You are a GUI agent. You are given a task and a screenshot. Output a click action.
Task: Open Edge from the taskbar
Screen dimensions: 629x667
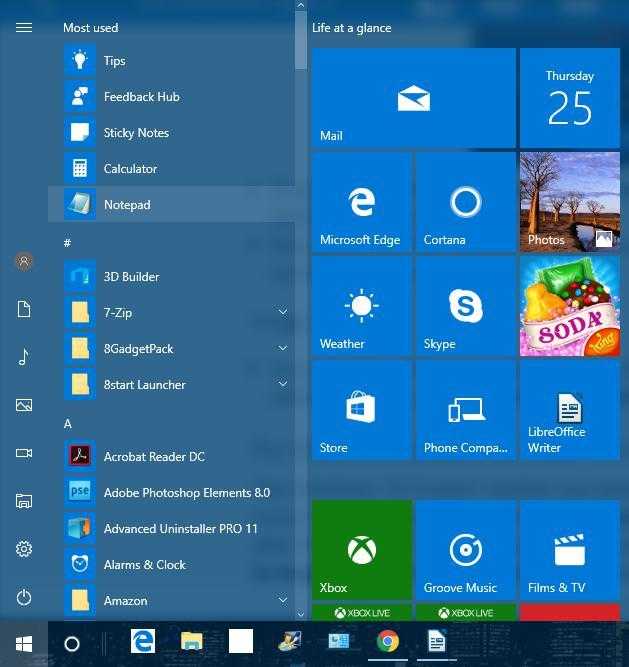(142, 642)
